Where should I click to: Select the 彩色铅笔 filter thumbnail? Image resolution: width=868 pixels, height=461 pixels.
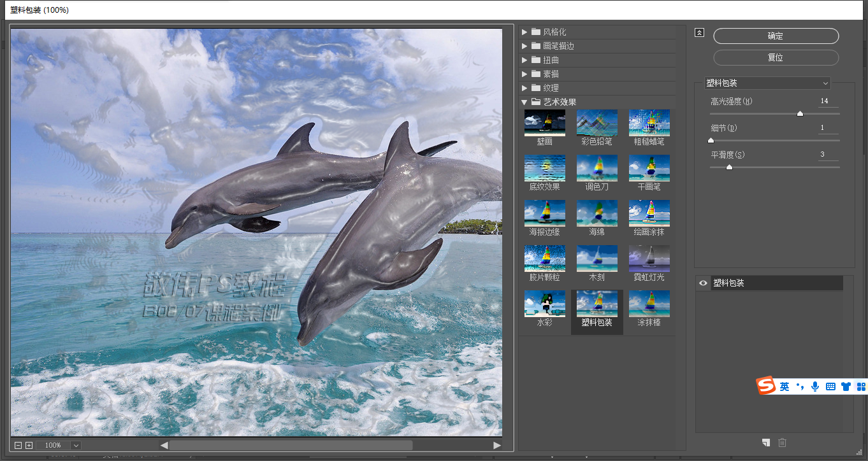click(x=597, y=123)
